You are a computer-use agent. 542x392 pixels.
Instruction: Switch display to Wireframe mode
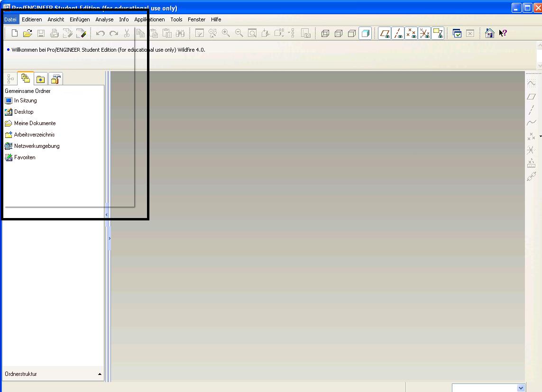(325, 34)
